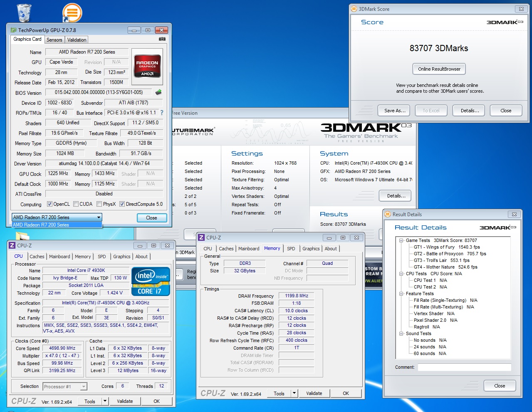Collapse the CPU Tests tree node
Viewport: 532px width, 412px height.
coord(401,274)
